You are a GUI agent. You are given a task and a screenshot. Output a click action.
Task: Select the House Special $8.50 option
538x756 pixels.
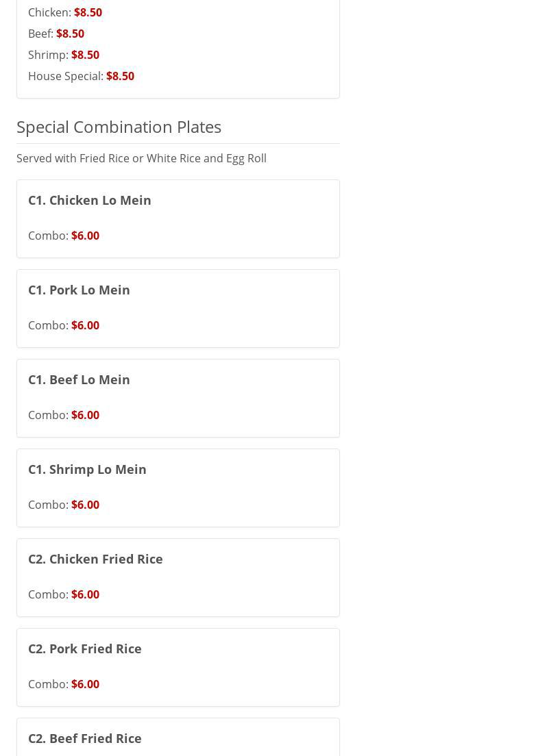tap(81, 76)
